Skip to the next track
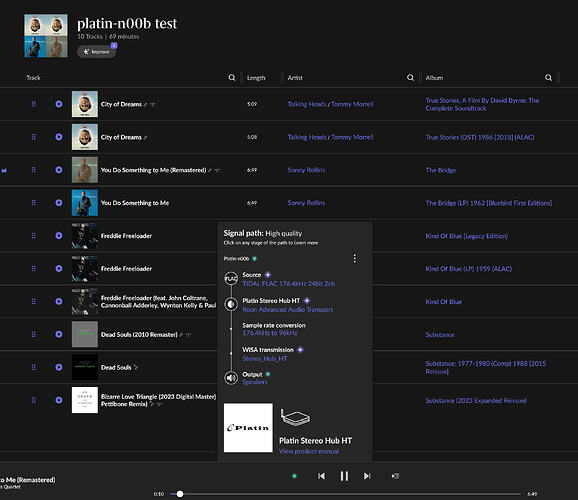The width and height of the screenshot is (578, 500). click(367, 476)
